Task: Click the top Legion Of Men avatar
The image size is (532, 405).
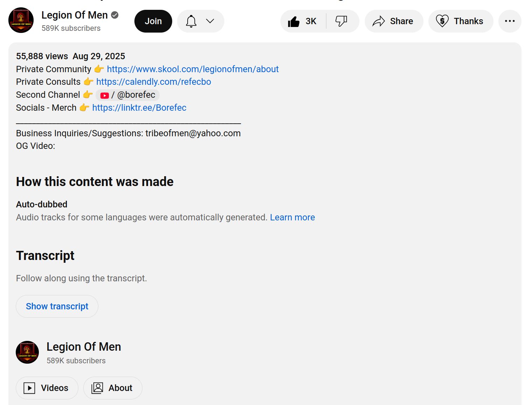Action: 21,20
